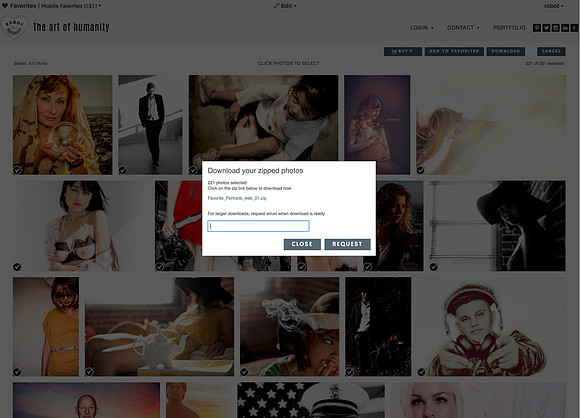Click the DOWNLOAD toolbar button

(506, 51)
